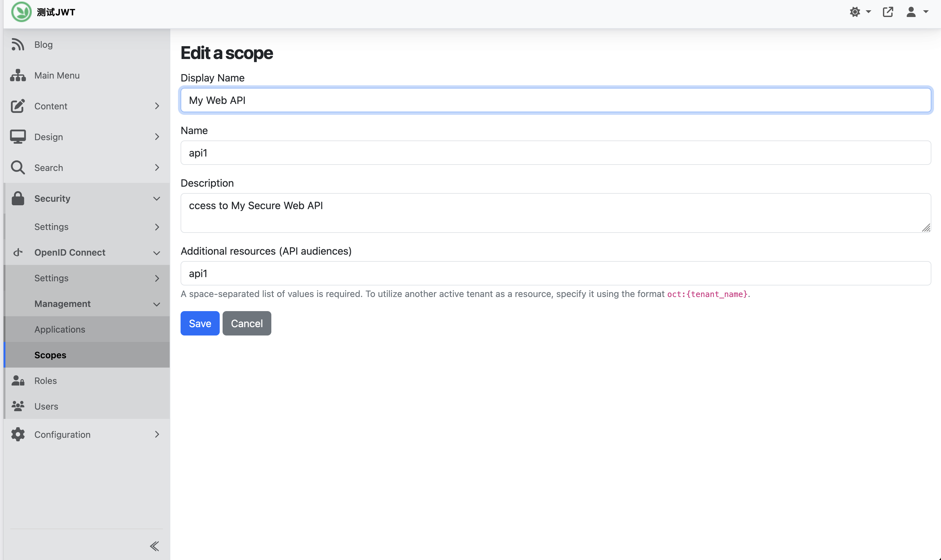
Task: Open the Management menu label
Action: (x=62, y=303)
